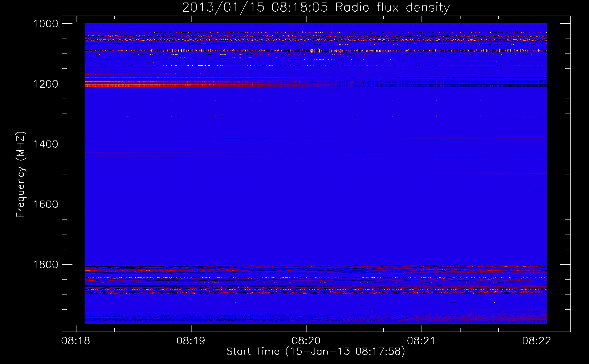Select the 08:19 time tick label
The width and height of the screenshot is (589, 364).
click(191, 341)
